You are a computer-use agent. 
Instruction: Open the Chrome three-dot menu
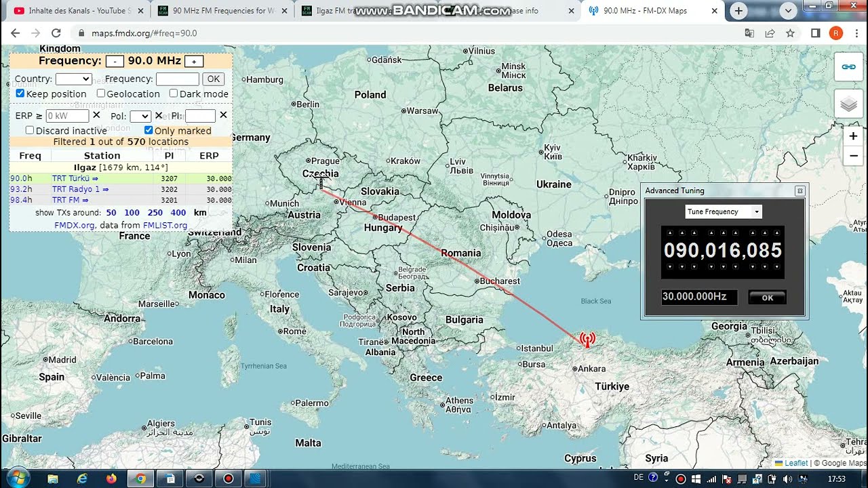855,33
